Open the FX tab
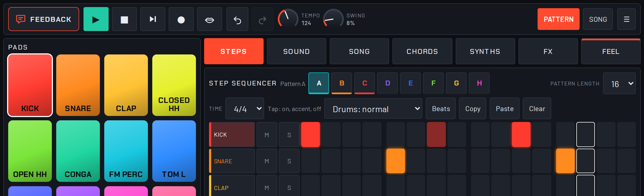 coord(548,51)
